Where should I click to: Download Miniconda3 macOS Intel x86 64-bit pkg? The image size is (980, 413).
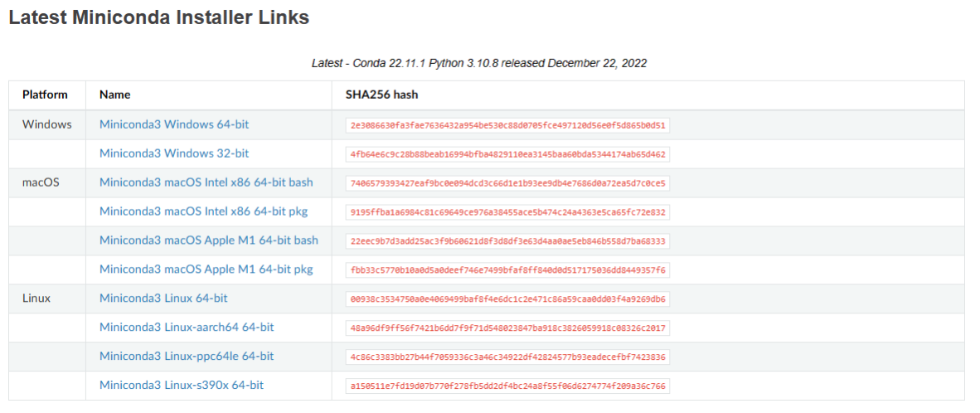click(204, 211)
